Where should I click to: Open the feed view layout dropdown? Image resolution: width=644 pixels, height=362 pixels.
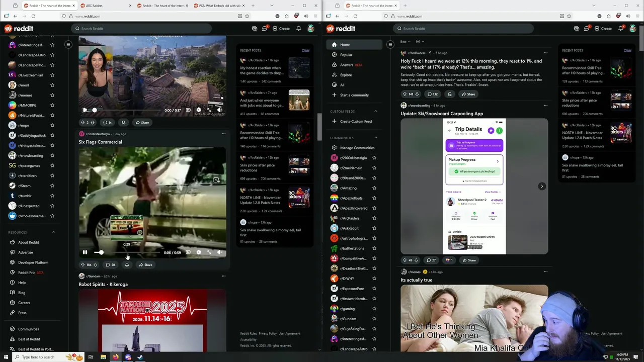pos(420,42)
